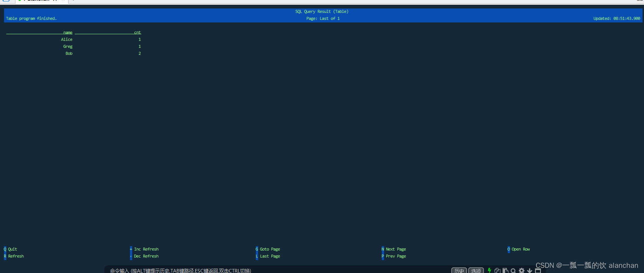The image size is (644, 273).
Task: Click the Quit option
Action: tap(13, 249)
